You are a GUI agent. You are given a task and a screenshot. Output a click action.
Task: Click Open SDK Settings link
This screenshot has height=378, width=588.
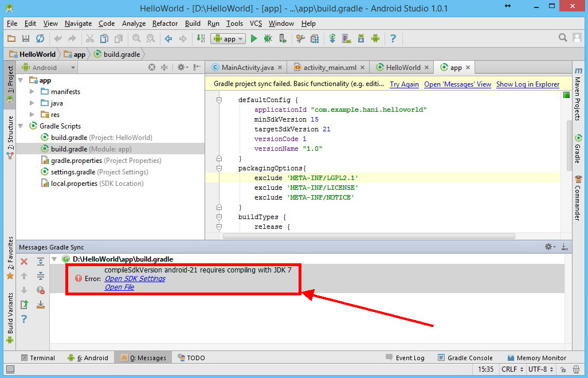135,279
